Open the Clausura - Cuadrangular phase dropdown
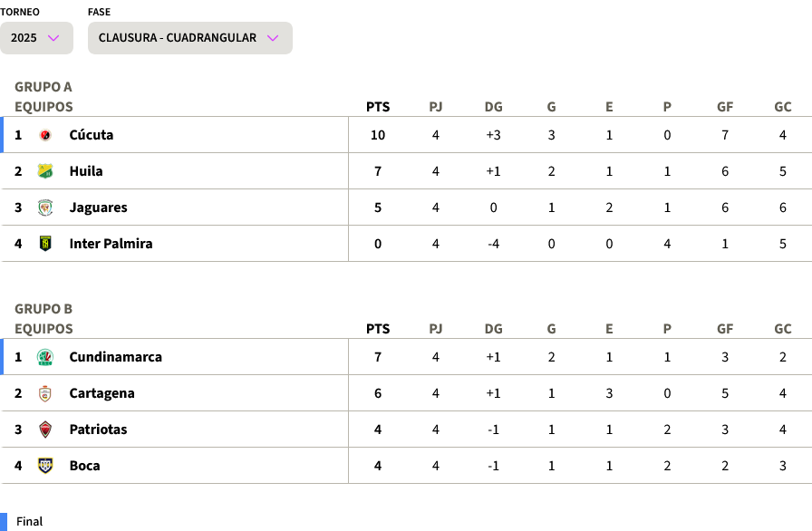812x531 pixels. (x=189, y=38)
